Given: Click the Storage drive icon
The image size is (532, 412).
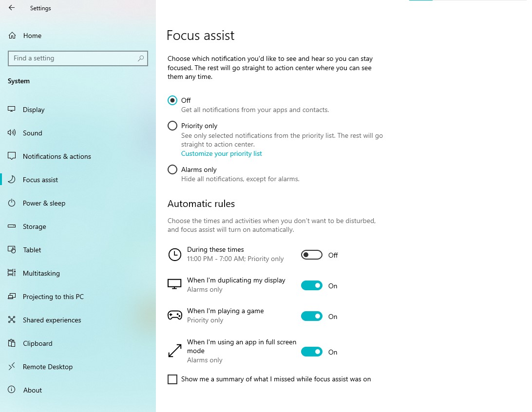Looking at the screenshot, I should [12, 226].
